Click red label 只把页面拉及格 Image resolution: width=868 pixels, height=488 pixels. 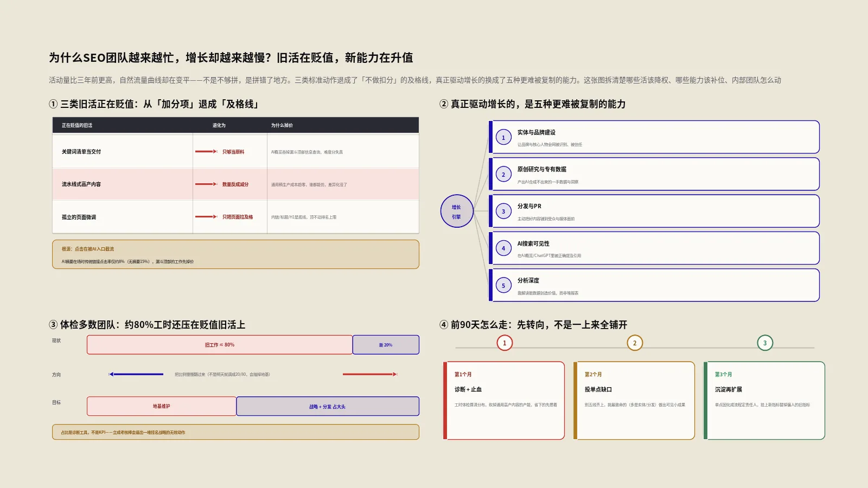pyautogui.click(x=238, y=217)
